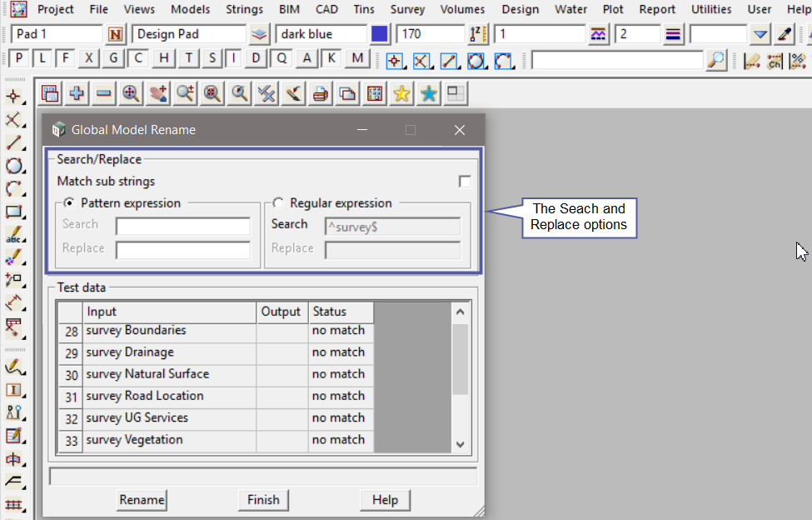The image size is (812, 520).
Task: Click the hand pan view icon
Action: [157, 94]
